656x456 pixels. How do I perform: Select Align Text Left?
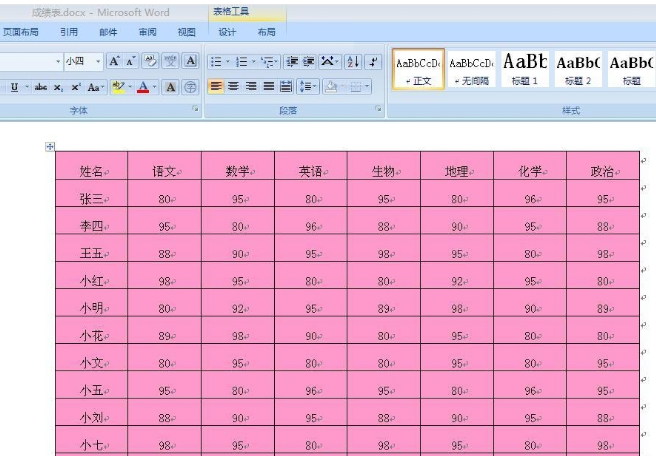pos(216,87)
